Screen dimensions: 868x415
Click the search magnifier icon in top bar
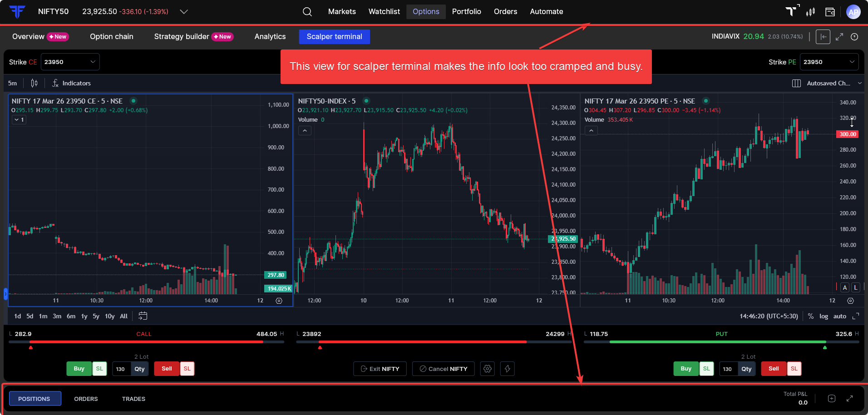(x=307, y=12)
